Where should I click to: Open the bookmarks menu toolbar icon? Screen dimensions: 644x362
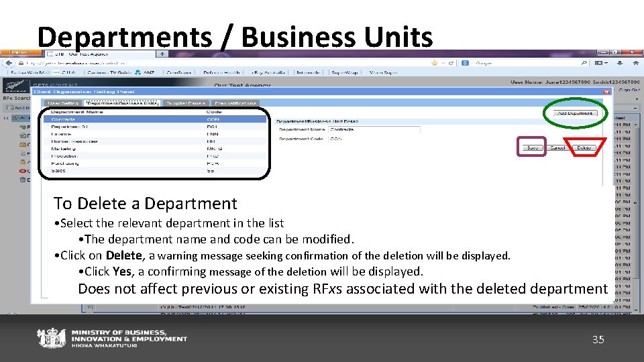[601, 63]
